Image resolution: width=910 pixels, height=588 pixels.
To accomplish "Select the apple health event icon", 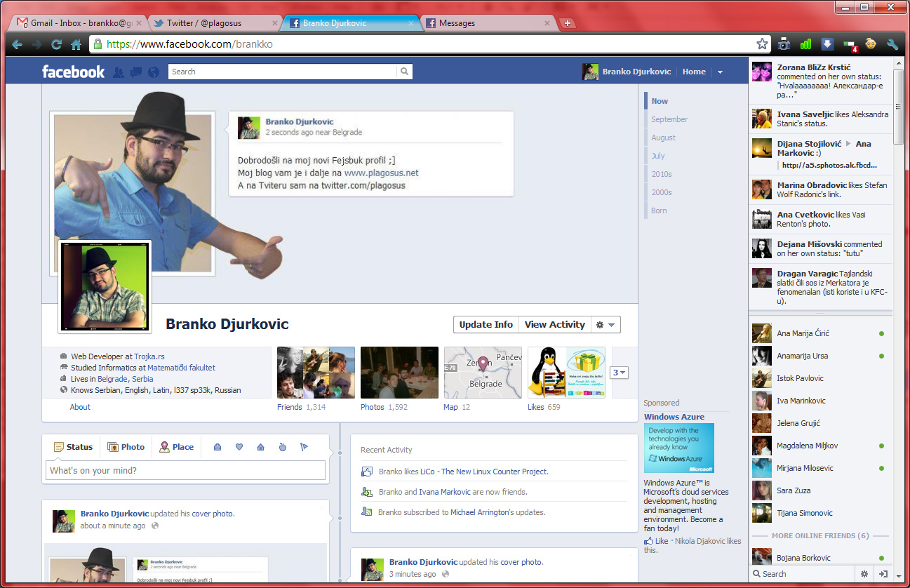I will click(x=282, y=447).
